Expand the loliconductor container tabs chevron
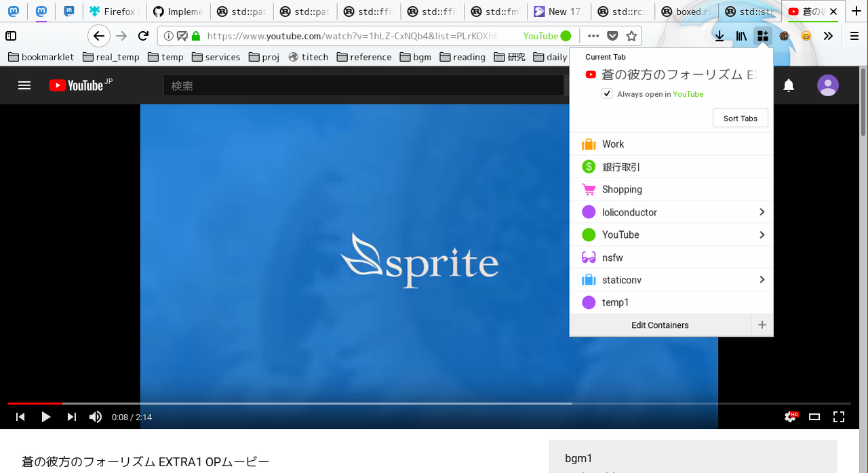The image size is (868, 473). 762,212
